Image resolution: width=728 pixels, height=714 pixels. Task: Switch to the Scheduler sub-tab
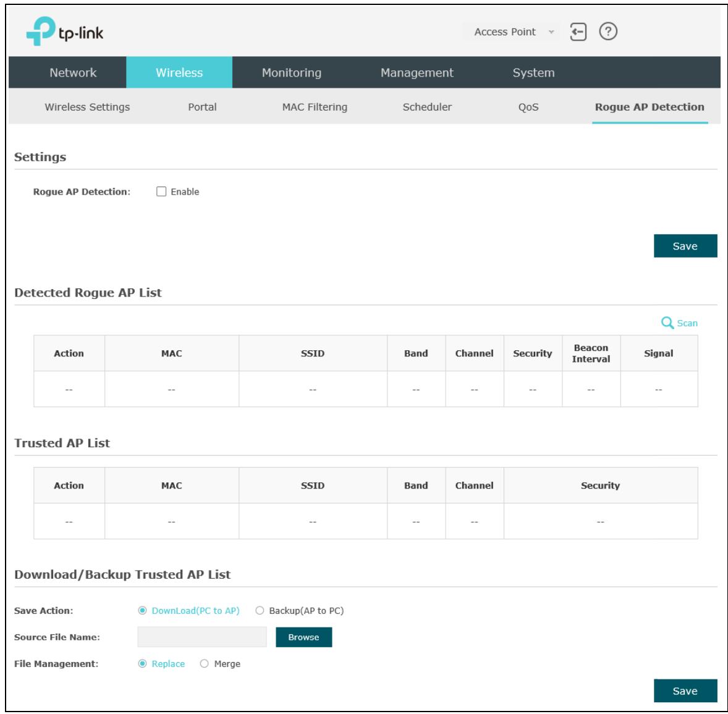427,107
